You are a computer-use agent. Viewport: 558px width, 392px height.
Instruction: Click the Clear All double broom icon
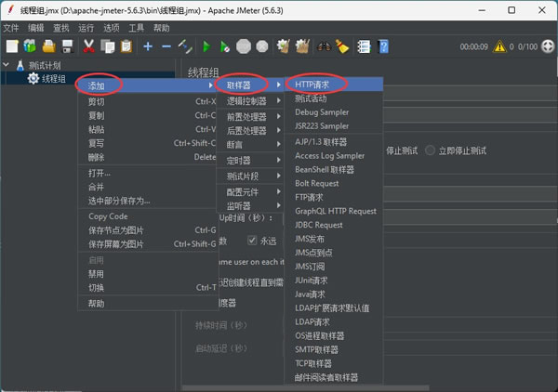pyautogui.click(x=302, y=46)
